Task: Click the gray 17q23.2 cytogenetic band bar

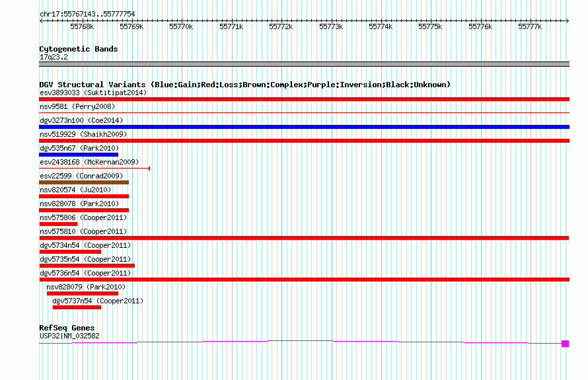Action: (x=304, y=64)
